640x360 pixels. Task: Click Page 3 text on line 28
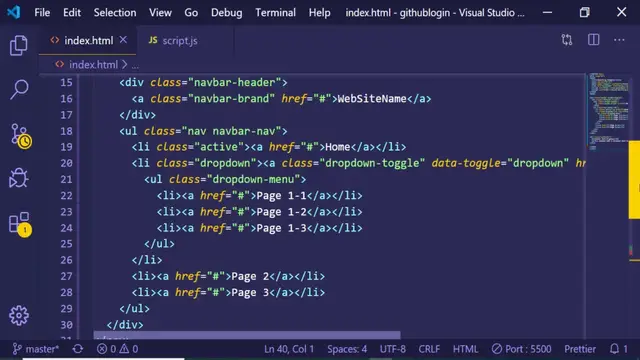point(250,293)
